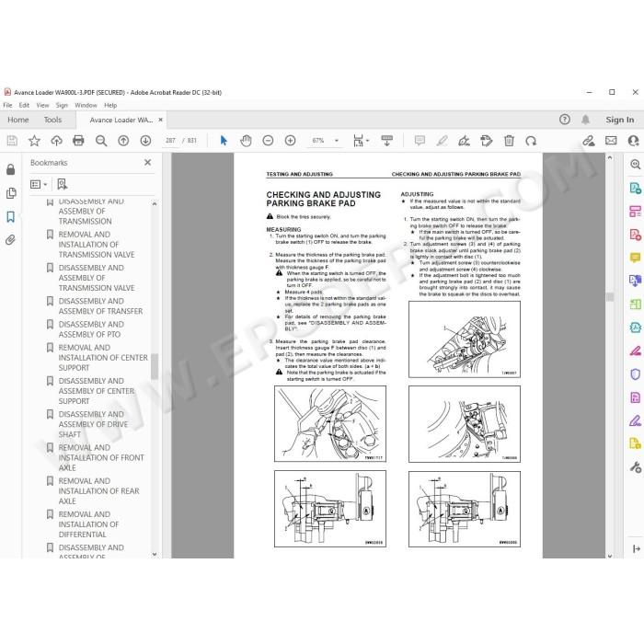Open the Help menu

click(110, 105)
